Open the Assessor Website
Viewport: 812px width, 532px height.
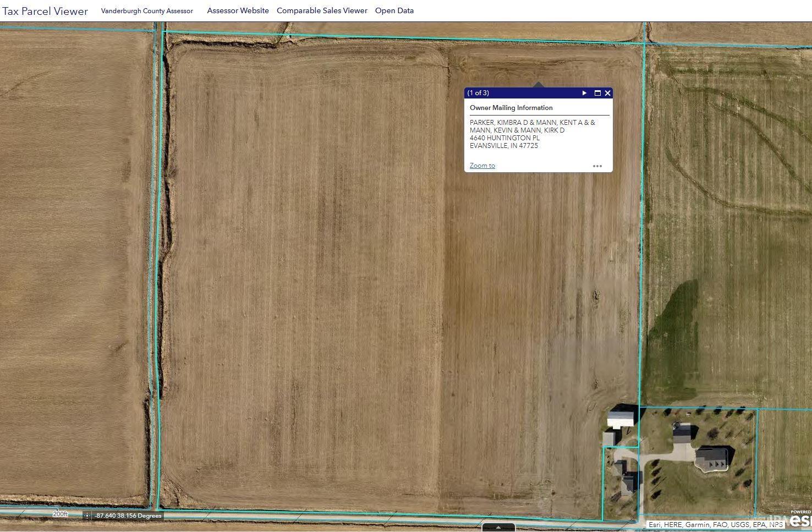(238, 10)
